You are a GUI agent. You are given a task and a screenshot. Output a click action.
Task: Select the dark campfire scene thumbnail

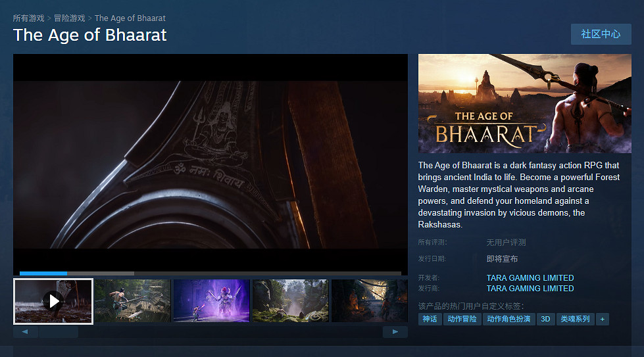(x=370, y=300)
